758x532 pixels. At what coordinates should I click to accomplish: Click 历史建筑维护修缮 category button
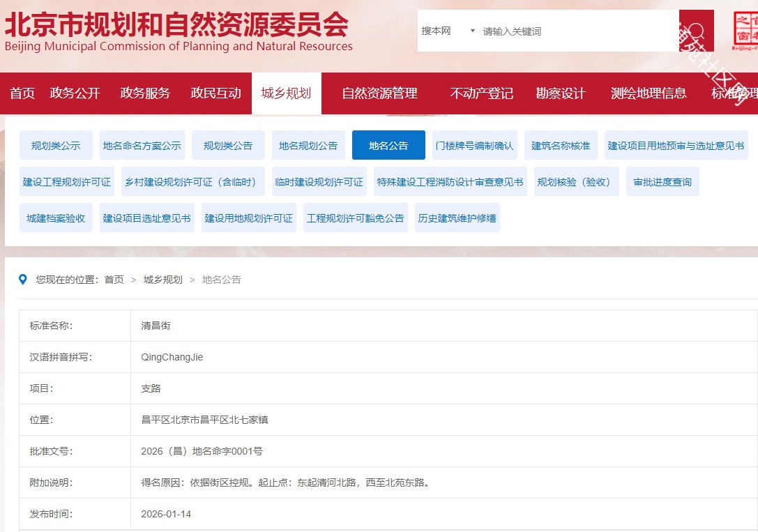[x=457, y=218]
